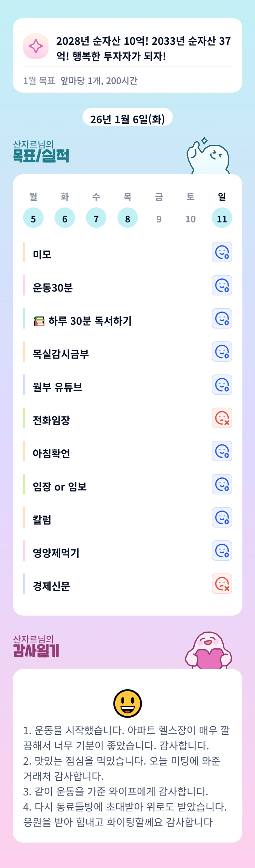Screen dimensions: 255x868
Task: Click the pink sparkle goal icon
Action: coord(36,46)
